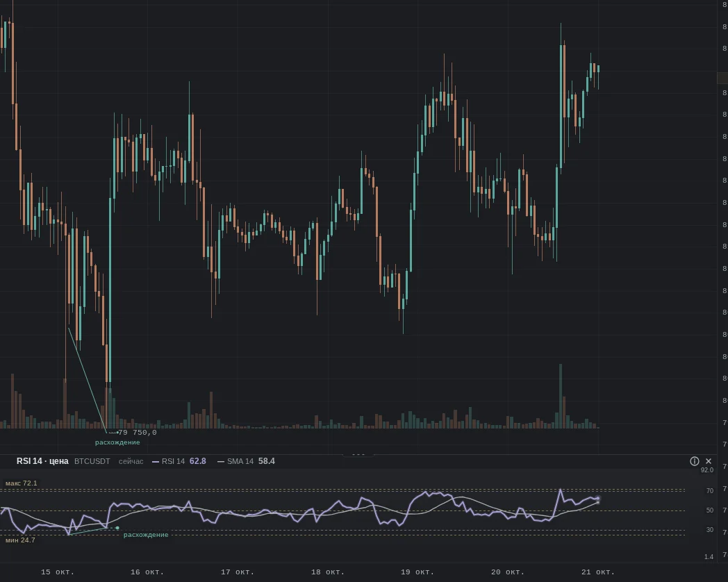Click the RSI scale value 70
The height and width of the screenshot is (582, 728).
pos(710,490)
